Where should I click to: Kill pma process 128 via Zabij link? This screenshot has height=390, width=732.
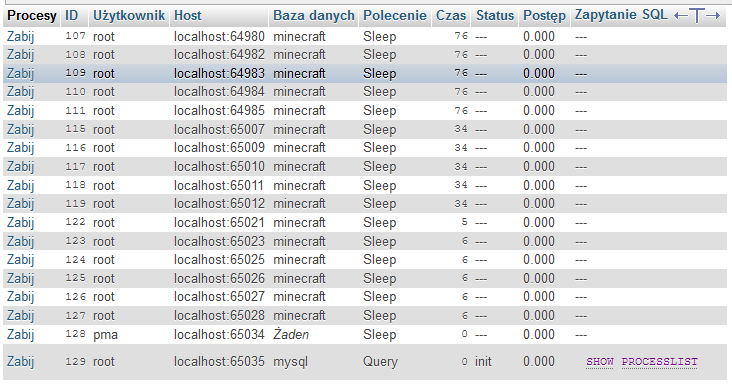coord(21,334)
